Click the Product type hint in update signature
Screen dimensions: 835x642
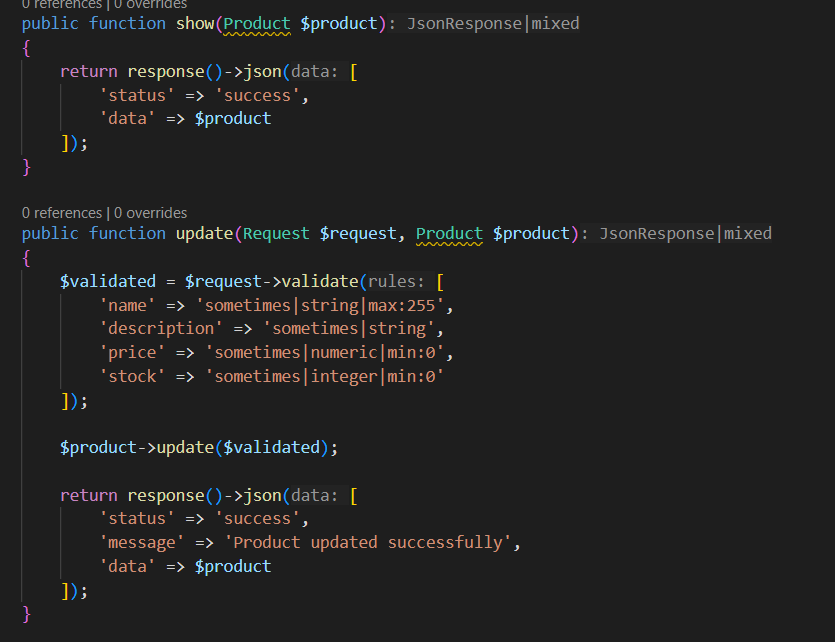[x=449, y=233]
